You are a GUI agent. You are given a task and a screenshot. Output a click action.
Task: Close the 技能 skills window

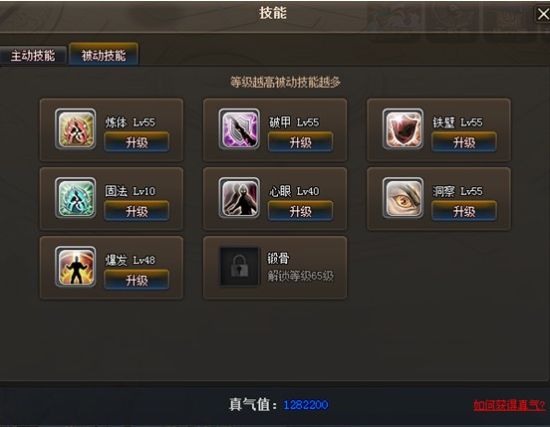coord(543,14)
